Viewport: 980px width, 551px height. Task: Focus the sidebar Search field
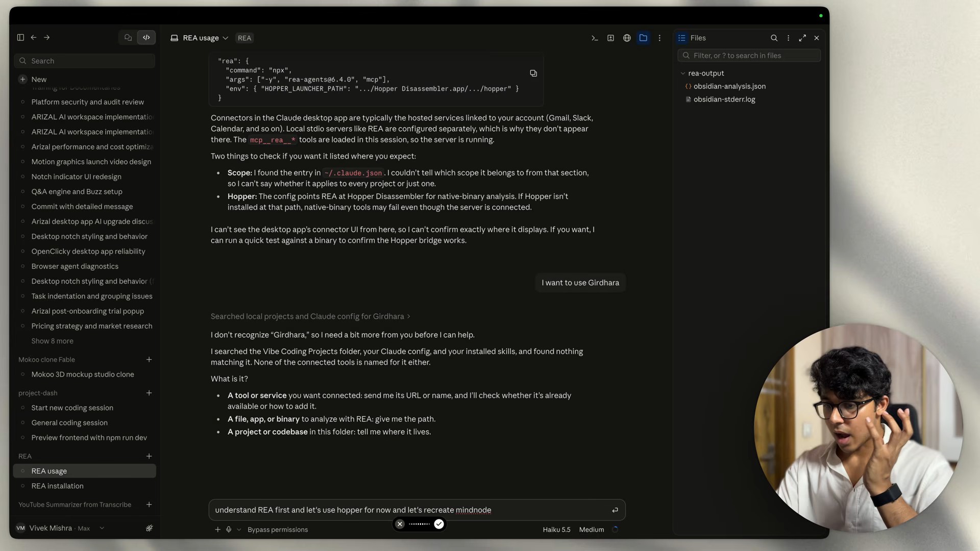tap(84, 61)
